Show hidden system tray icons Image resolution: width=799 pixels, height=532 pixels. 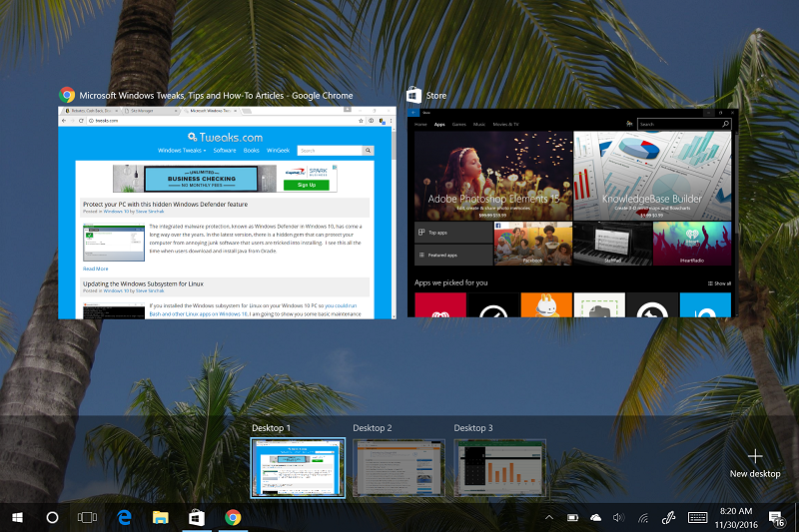[549, 518]
